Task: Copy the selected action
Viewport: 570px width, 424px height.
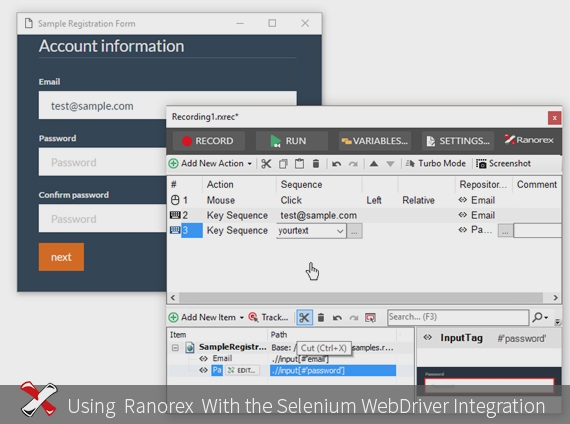Action: pyautogui.click(x=283, y=164)
